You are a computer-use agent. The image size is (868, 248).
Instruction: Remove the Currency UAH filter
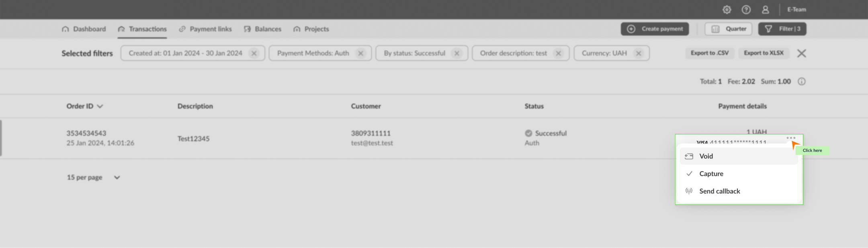(x=638, y=53)
